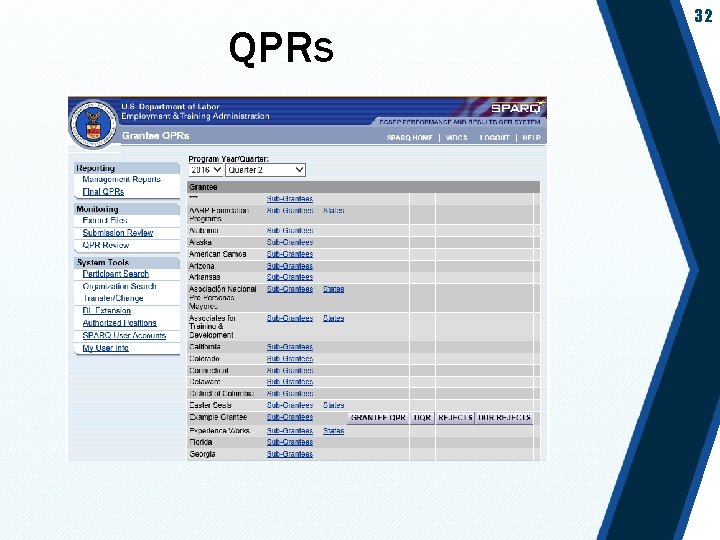This screenshot has height=540, width=720.
Task: Click the 'Georgia' grantee name
Action: point(202,454)
